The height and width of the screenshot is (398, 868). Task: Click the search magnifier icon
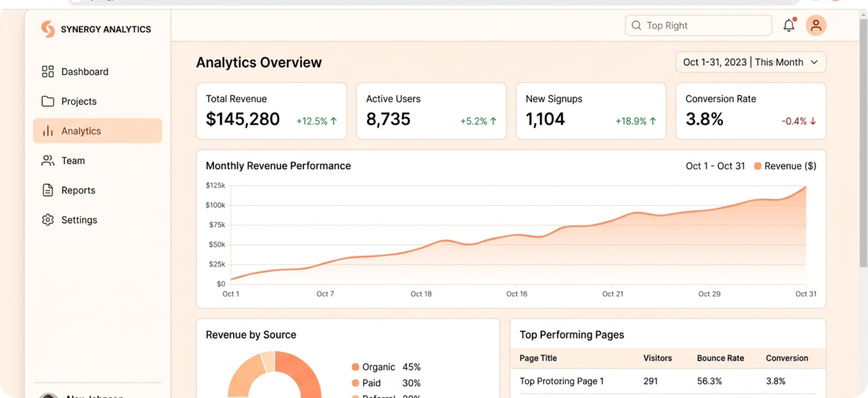pos(637,25)
